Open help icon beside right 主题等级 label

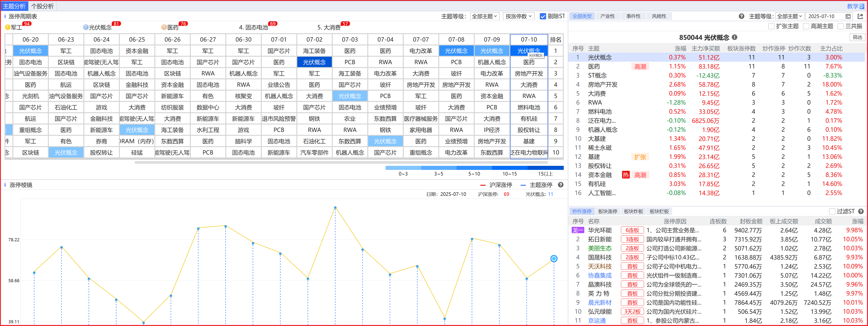point(741,16)
